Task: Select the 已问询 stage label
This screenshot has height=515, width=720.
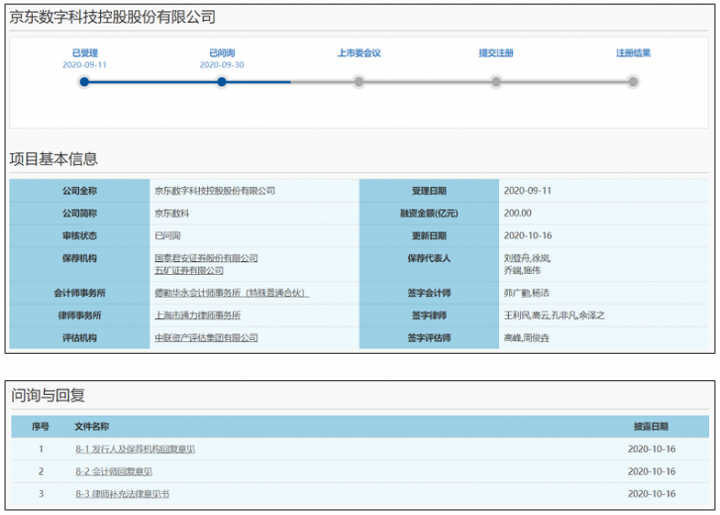Action: 222,53
